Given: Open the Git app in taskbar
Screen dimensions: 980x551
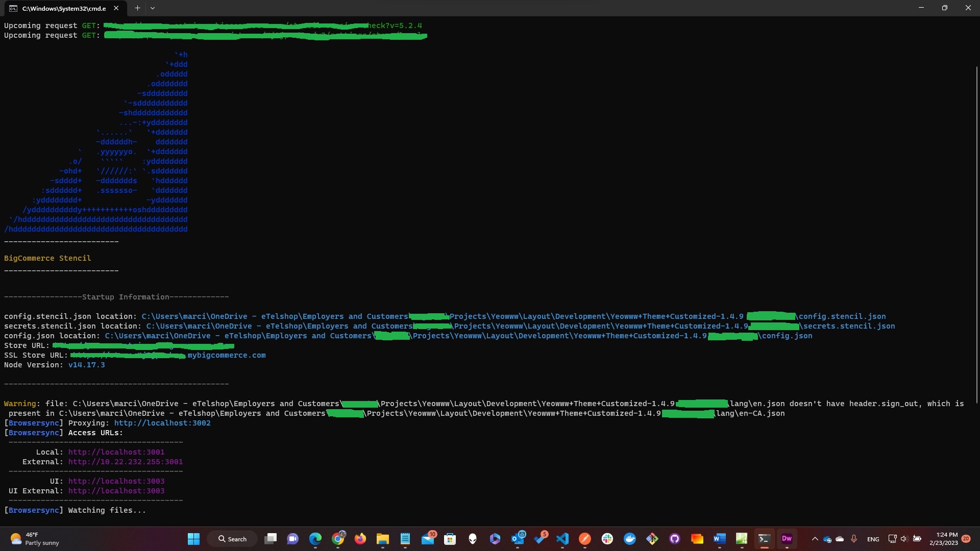Looking at the screenshot, I should point(652,539).
